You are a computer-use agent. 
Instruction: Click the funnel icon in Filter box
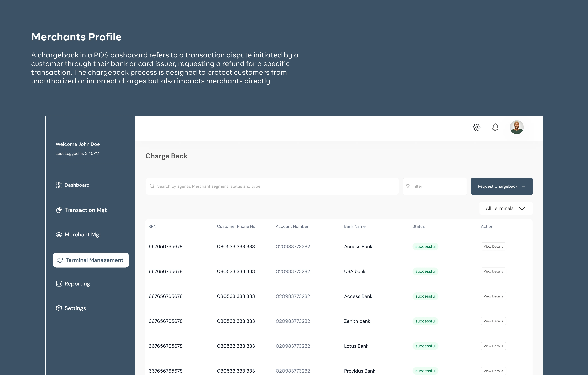click(x=408, y=186)
